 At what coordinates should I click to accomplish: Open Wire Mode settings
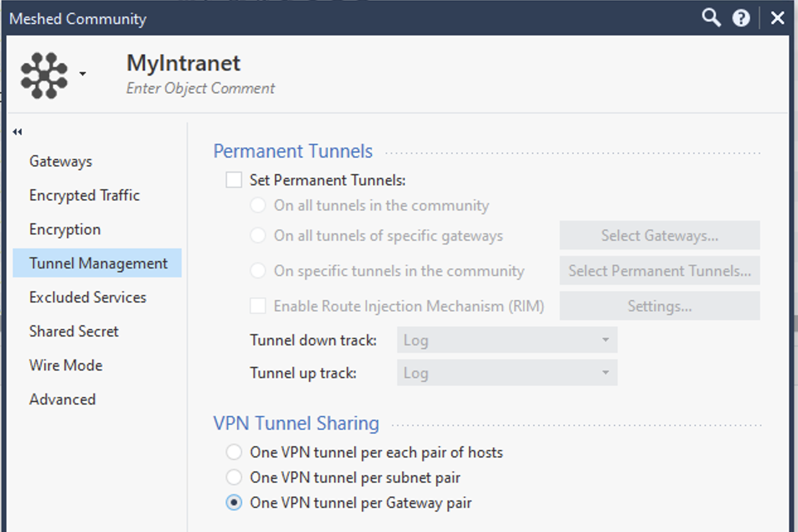coord(66,366)
